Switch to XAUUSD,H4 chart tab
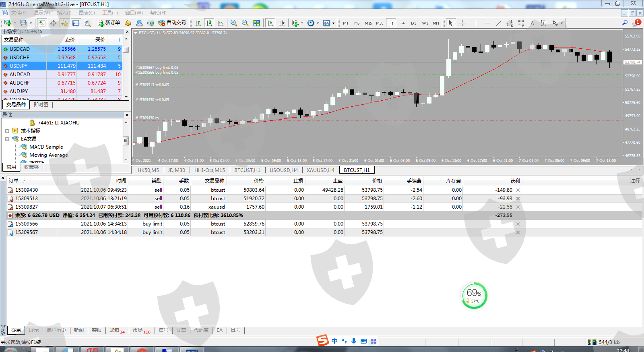Viewport: 644px width, 352px height. tap(320, 170)
